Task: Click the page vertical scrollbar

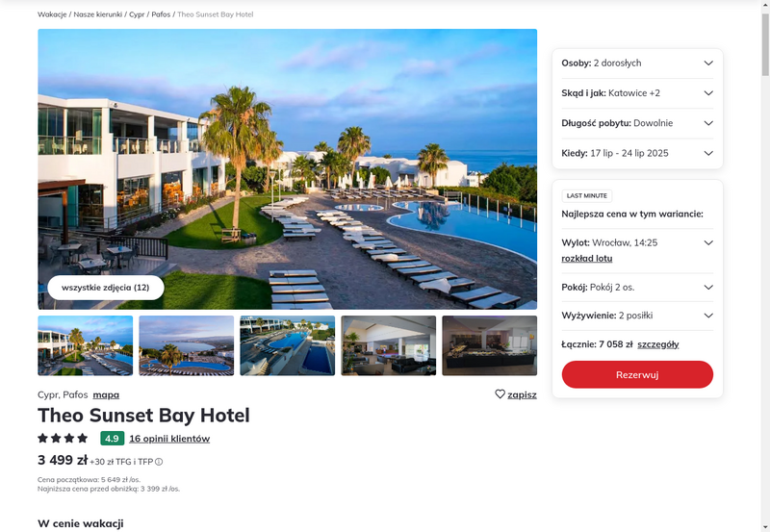Action: [765, 44]
